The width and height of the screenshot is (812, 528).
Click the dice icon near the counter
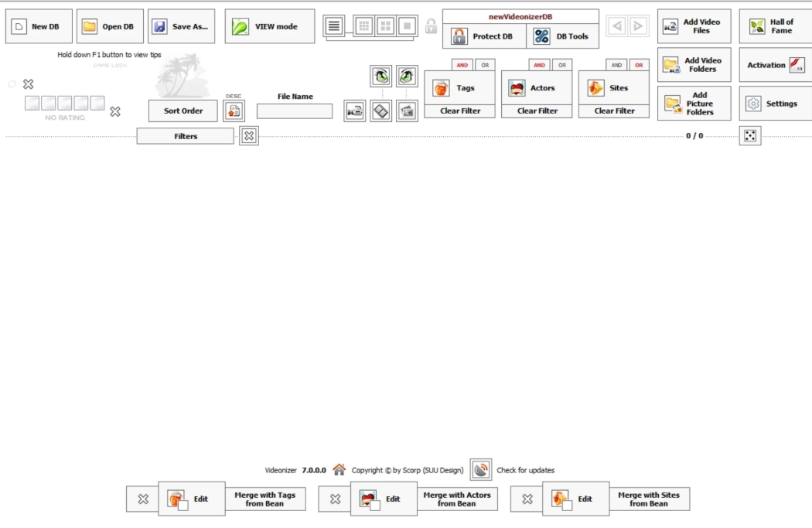click(750, 135)
